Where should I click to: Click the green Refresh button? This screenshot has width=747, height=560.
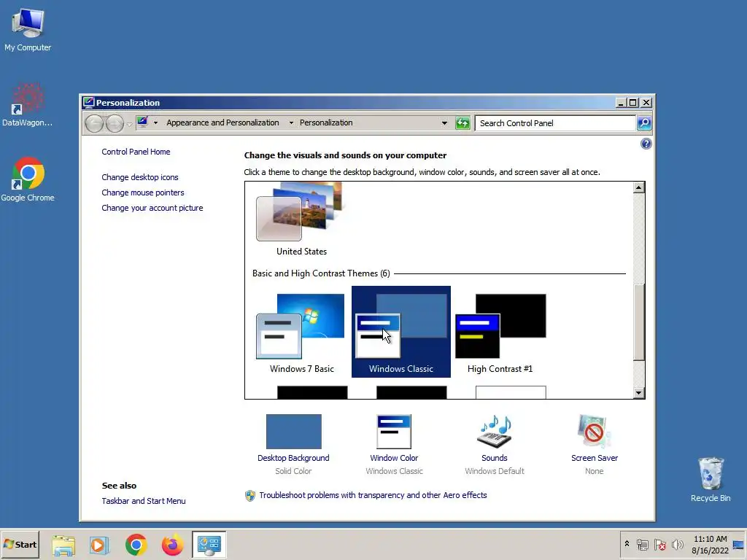pos(462,122)
